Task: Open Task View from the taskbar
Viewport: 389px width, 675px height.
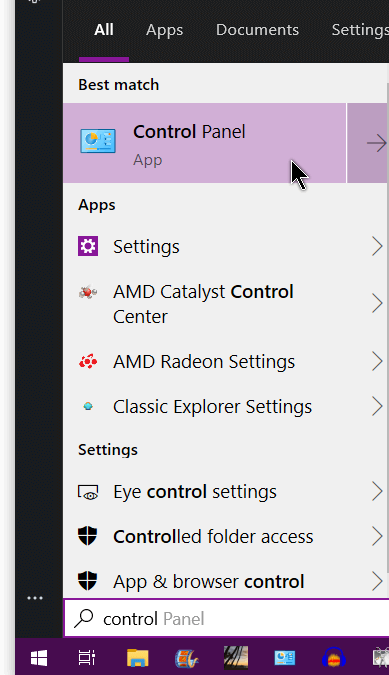Action: click(86, 658)
